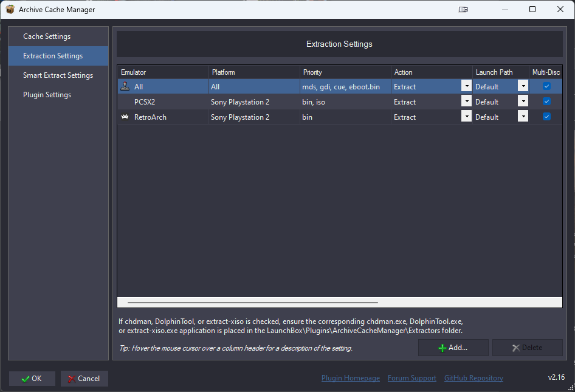Click Sony Playstation 2 cell in RetroArch row

click(255, 117)
